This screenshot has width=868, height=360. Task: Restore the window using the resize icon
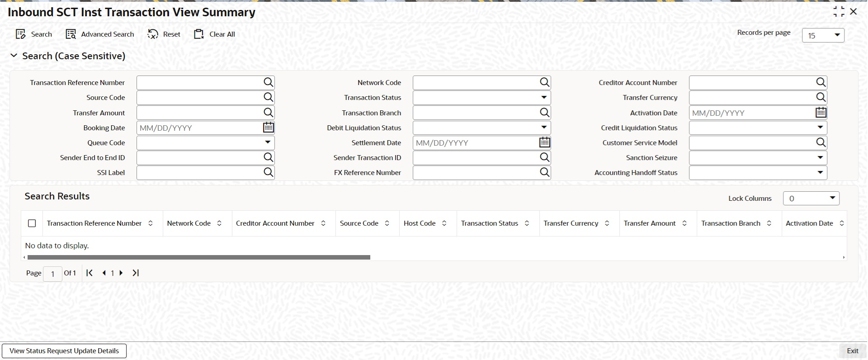click(839, 12)
